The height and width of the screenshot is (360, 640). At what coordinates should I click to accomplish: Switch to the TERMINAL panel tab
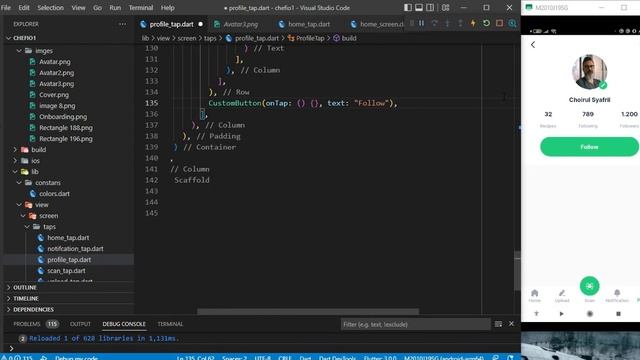coord(170,324)
